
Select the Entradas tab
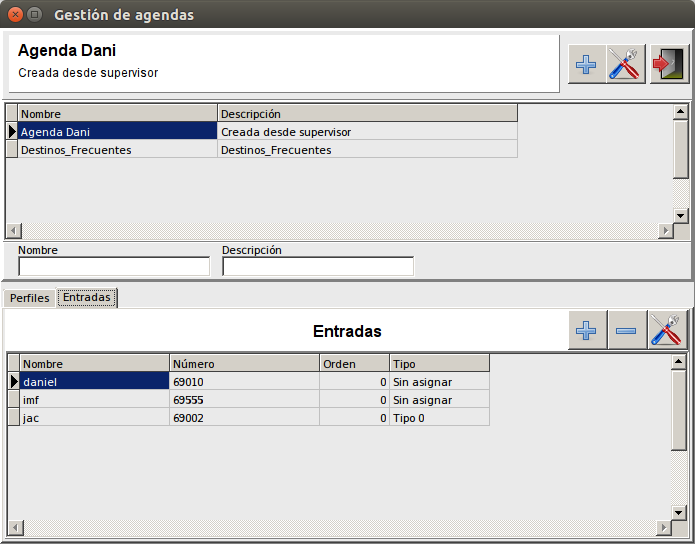(x=87, y=297)
